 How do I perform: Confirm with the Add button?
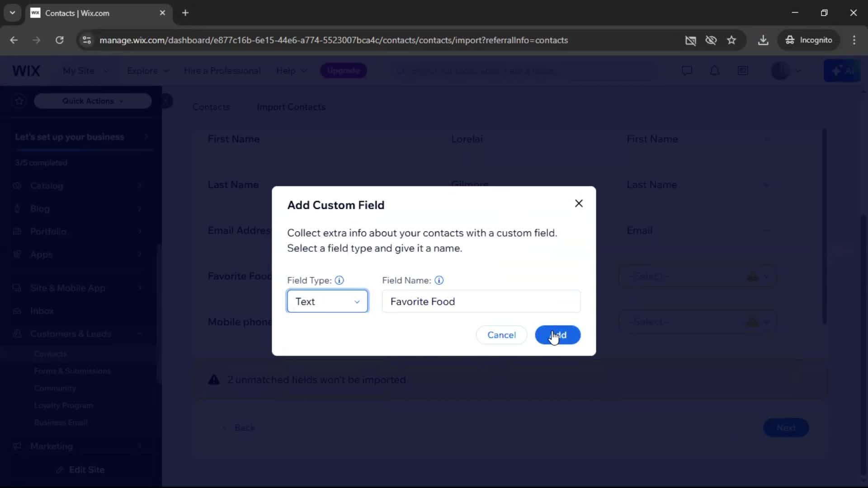(x=558, y=335)
